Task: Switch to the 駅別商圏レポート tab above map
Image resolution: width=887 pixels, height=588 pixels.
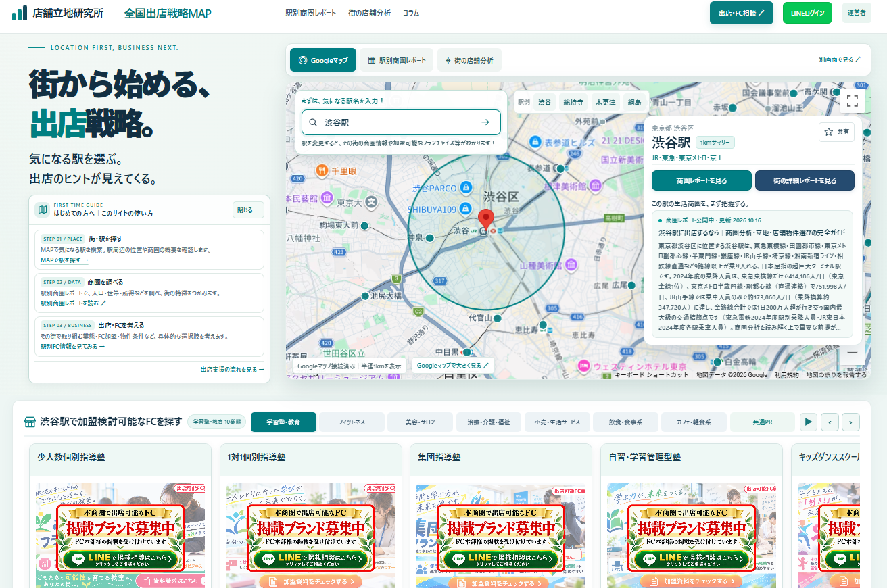Action: point(397,60)
